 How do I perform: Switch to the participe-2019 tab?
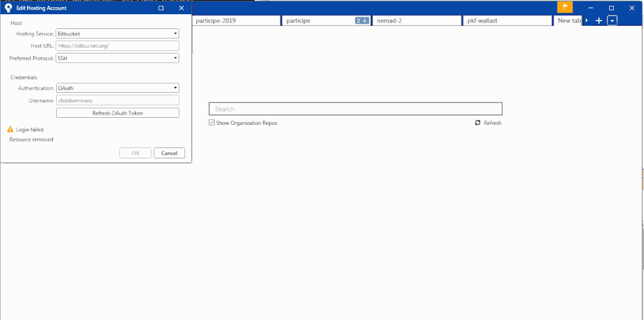click(x=235, y=21)
